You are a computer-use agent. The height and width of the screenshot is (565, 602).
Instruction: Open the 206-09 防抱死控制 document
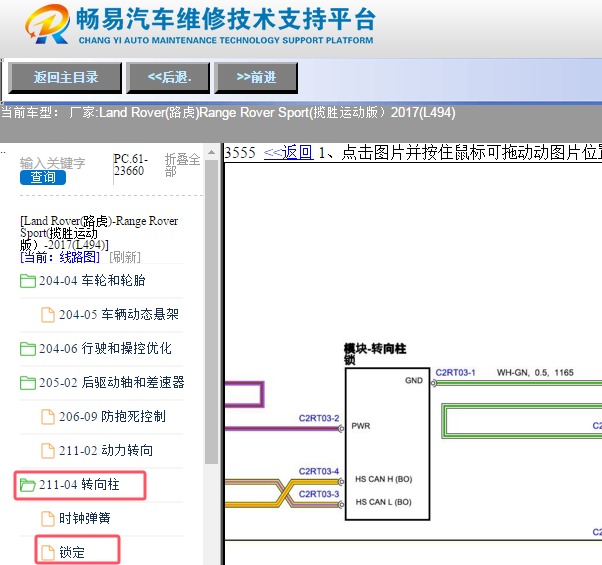tap(112, 416)
